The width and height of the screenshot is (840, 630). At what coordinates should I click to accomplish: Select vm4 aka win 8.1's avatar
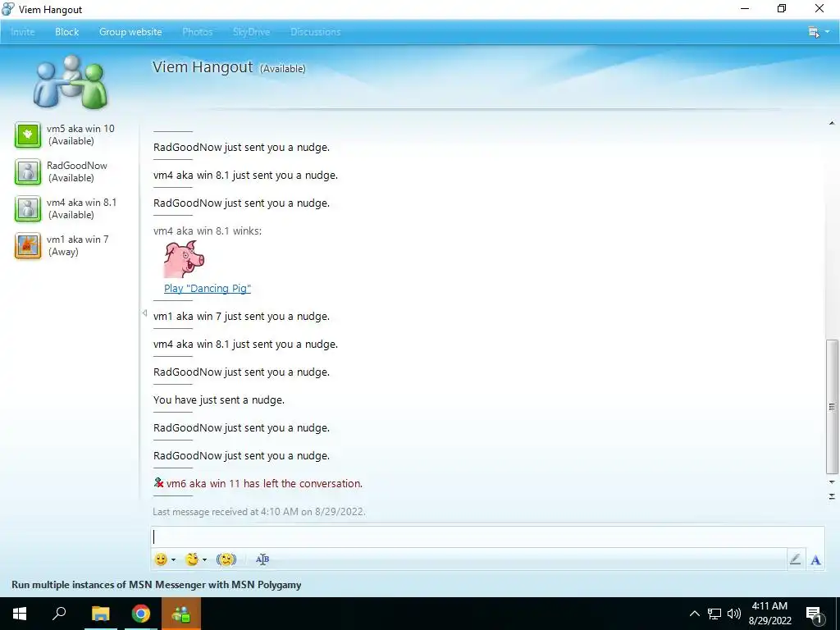point(27,208)
